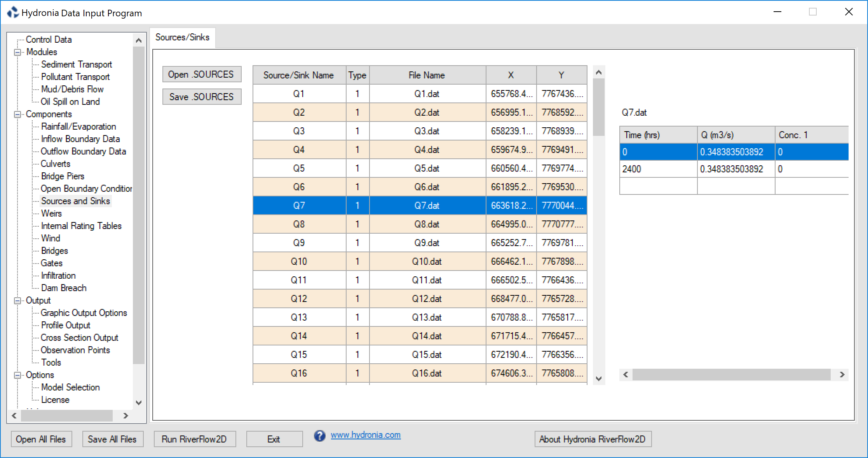Click the 2400 time value cell
Screen dimensions: 868x458
[x=658, y=169]
